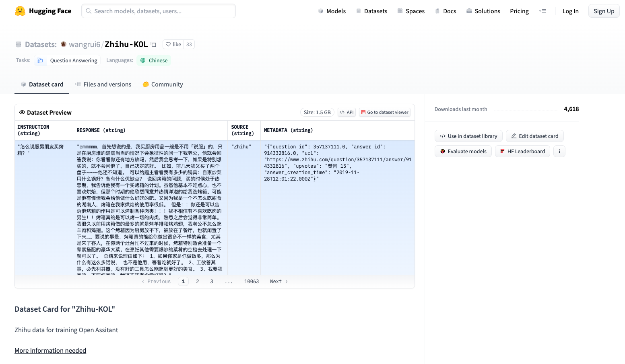
Task: Click Go to dataset viewer
Action: coord(385,112)
